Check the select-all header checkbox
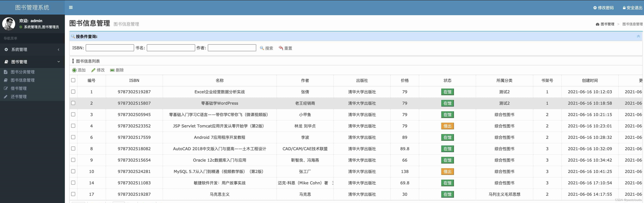 [73, 80]
